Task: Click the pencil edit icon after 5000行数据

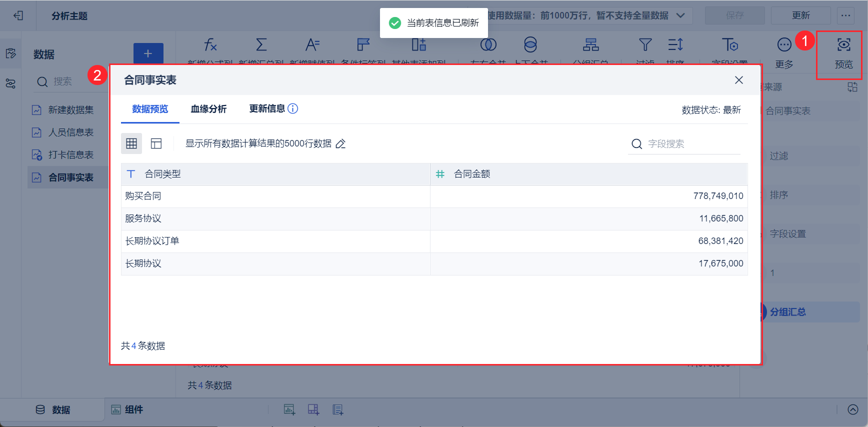Action: [340, 144]
